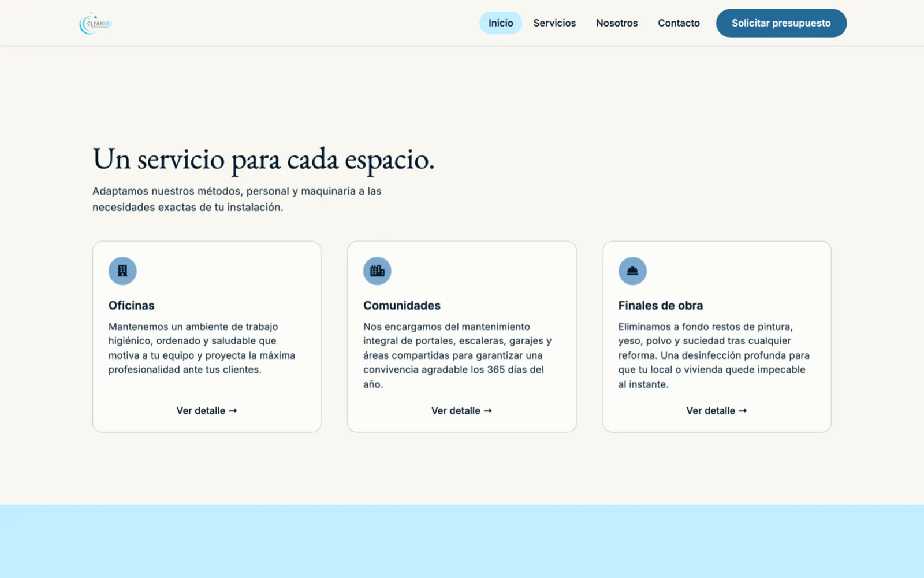924x578 pixels.
Task: Select the Finales de obra card heading
Action: coord(661,305)
